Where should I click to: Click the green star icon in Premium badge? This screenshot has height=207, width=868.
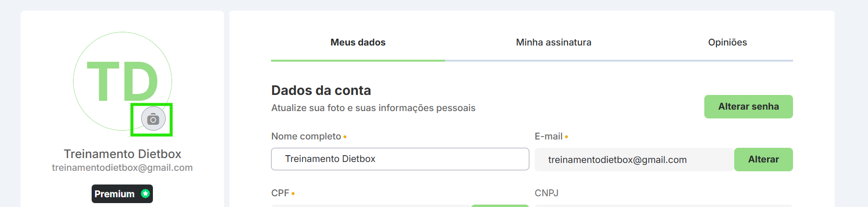pos(145,193)
